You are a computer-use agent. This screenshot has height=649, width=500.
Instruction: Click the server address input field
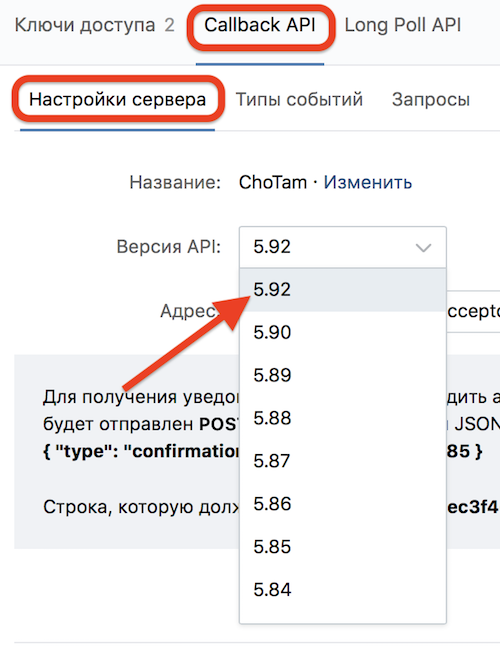tap(473, 311)
